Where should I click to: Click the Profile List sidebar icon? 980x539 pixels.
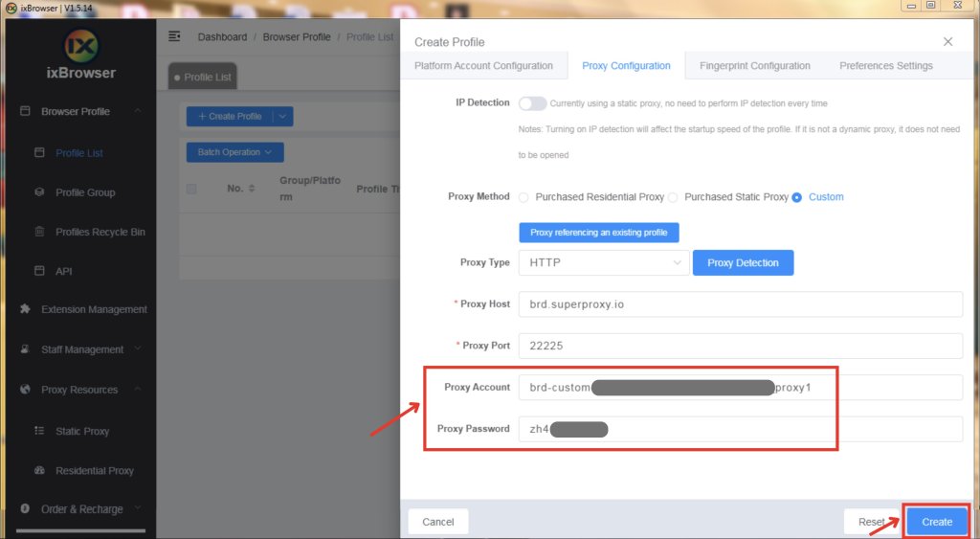pos(39,152)
